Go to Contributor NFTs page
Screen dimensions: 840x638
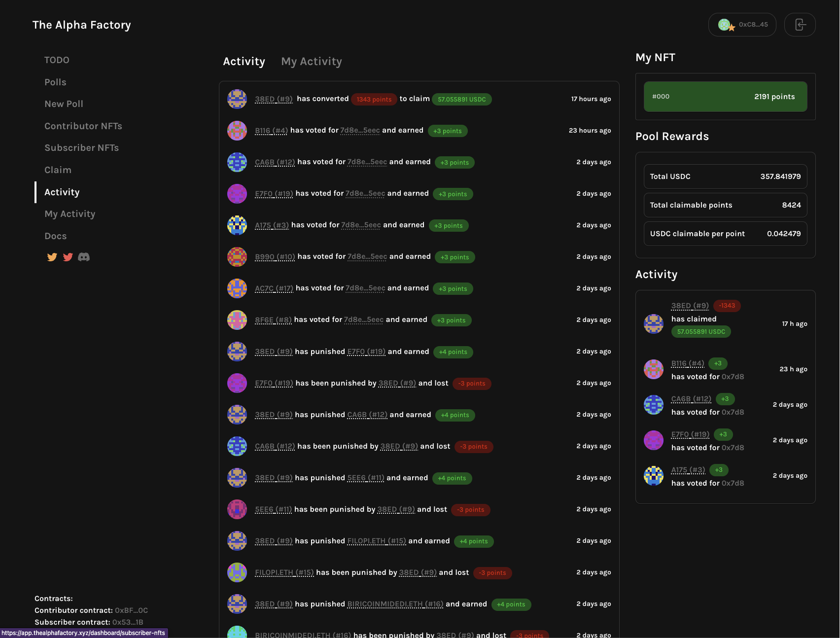[83, 126]
